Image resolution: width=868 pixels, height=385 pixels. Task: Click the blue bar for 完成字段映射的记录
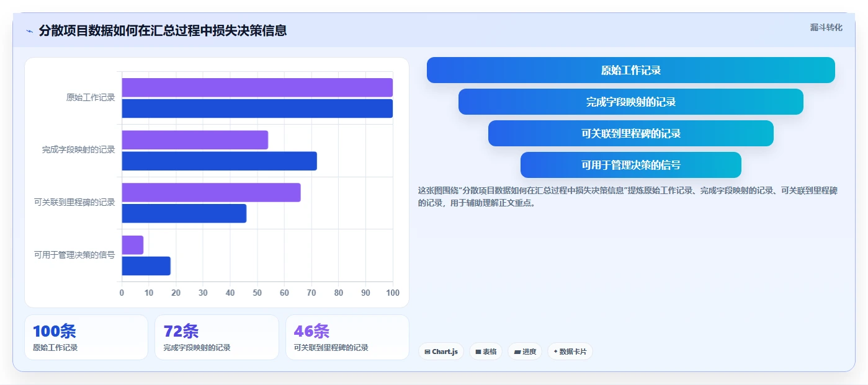[219, 161]
